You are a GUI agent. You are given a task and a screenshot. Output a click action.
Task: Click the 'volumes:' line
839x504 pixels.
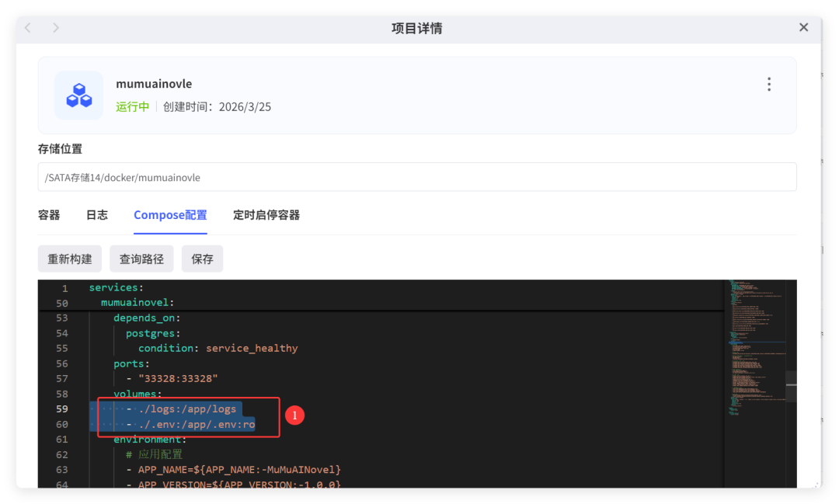(x=138, y=394)
